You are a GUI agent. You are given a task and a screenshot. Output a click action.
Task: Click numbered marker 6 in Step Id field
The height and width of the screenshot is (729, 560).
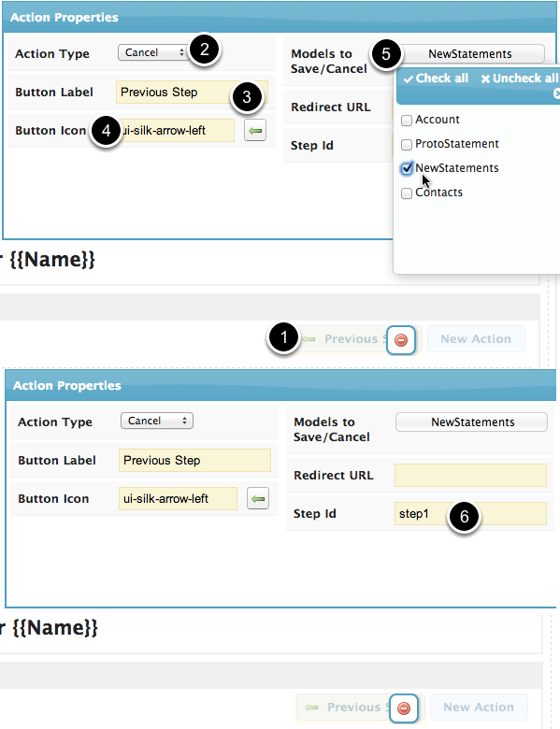pos(465,517)
